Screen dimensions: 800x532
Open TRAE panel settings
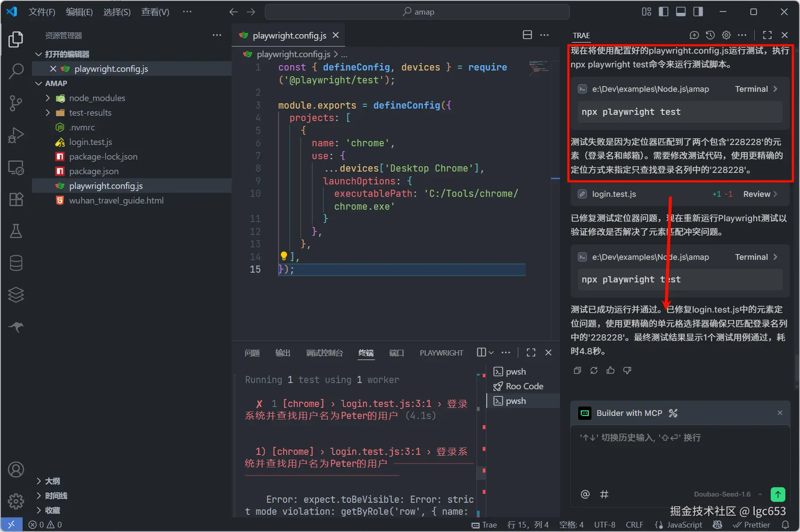(726, 35)
